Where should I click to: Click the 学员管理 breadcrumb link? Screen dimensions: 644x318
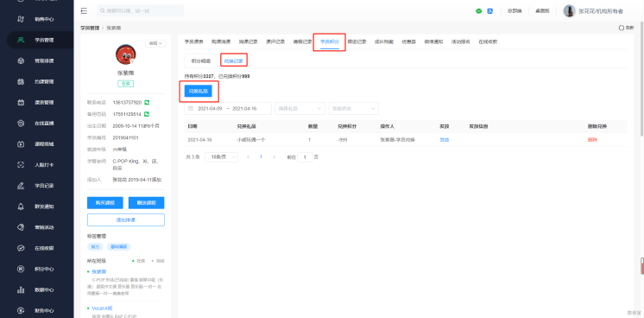point(90,28)
